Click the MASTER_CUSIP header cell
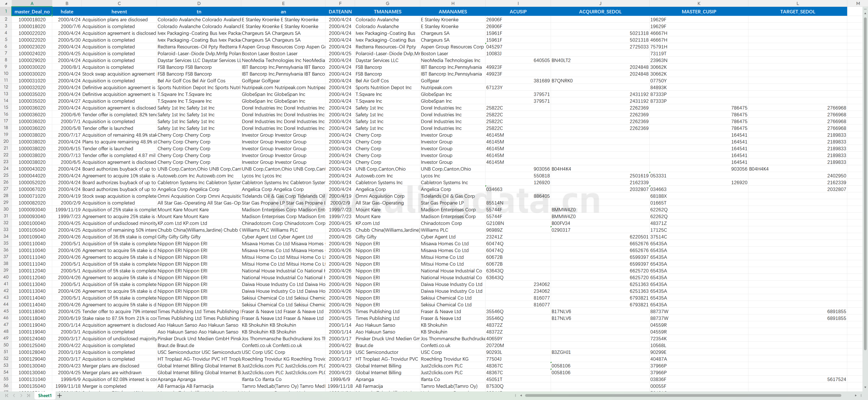 (699, 12)
